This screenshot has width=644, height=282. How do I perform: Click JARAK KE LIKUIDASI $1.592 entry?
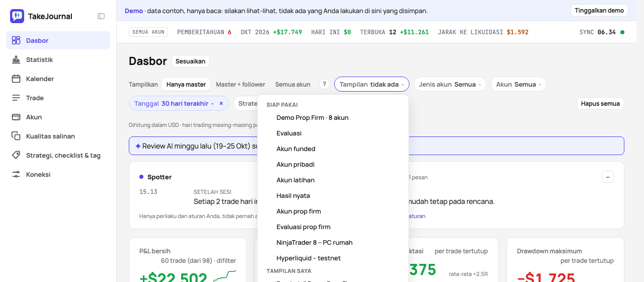click(x=483, y=32)
